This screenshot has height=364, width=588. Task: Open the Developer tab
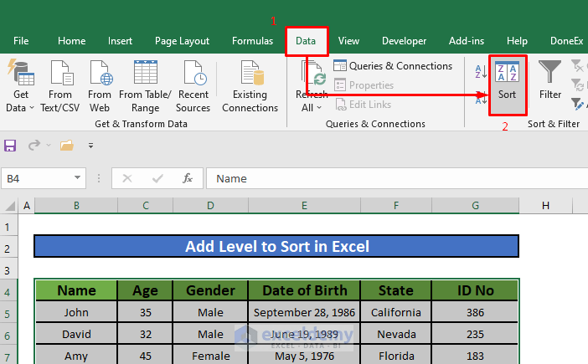click(x=404, y=41)
